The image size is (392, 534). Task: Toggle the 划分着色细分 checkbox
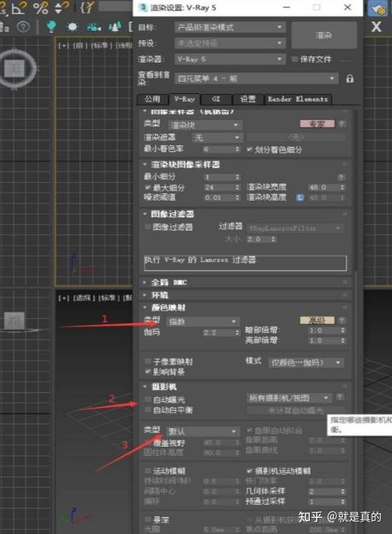click(250, 149)
